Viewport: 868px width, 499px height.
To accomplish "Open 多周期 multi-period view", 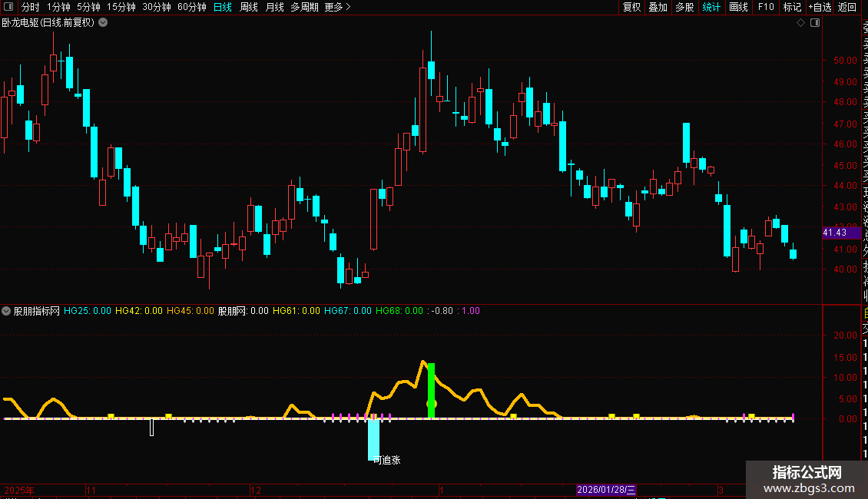I will (x=304, y=7).
